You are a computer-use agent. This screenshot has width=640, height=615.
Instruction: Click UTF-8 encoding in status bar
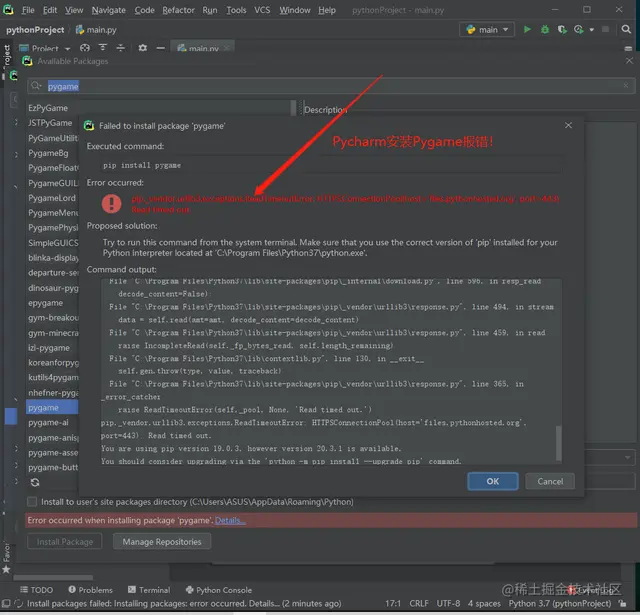click(448, 604)
